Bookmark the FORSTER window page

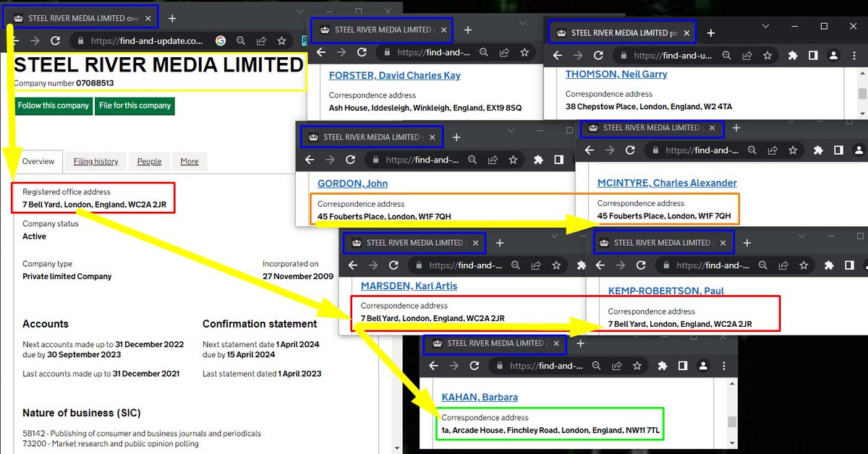524,52
